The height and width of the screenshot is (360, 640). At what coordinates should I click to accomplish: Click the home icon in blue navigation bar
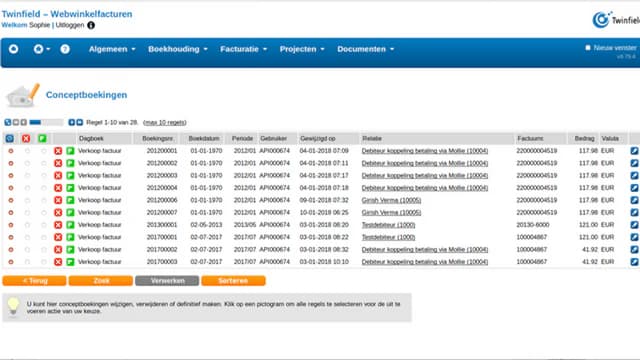click(13, 49)
